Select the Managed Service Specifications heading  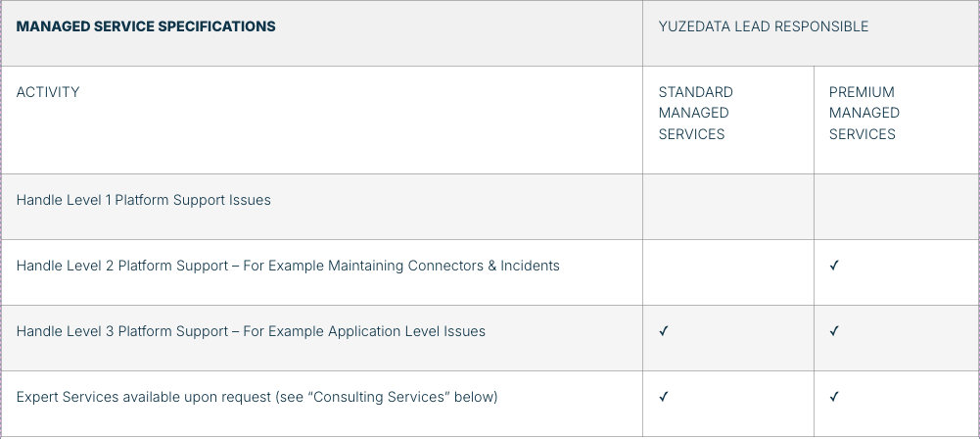[146, 26]
